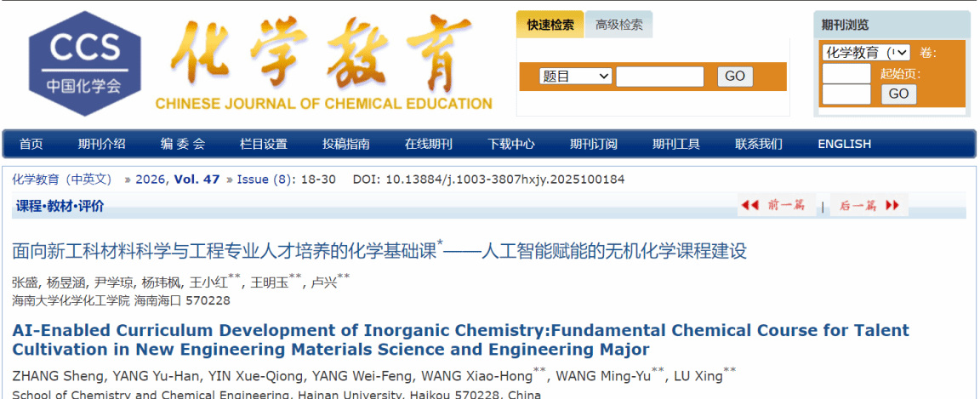
Task: Click GO button in 期刊浏览 panel
Action: [x=898, y=94]
